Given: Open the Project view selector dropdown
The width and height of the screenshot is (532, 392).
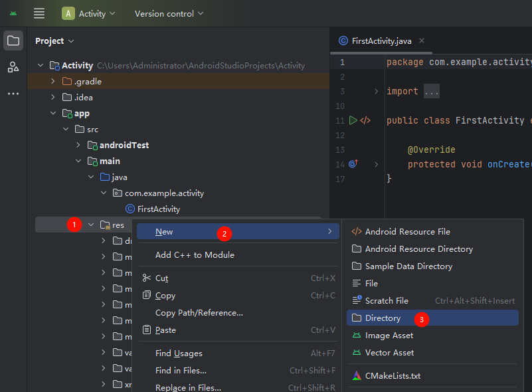Looking at the screenshot, I should pos(54,41).
